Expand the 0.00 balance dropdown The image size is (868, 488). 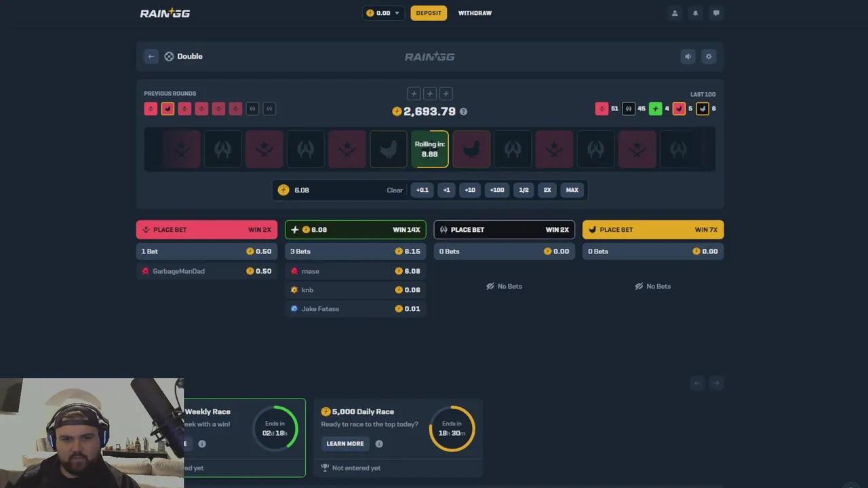pyautogui.click(x=383, y=13)
